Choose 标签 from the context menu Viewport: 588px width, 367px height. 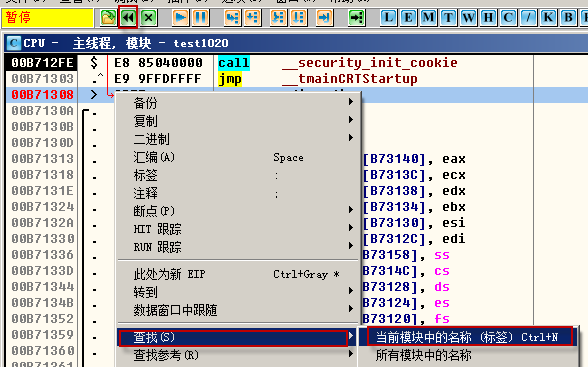(x=238, y=175)
